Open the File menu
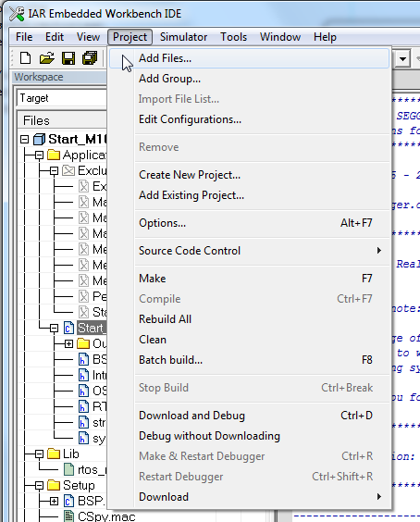Image resolution: width=420 pixels, height=522 pixels. (24, 37)
